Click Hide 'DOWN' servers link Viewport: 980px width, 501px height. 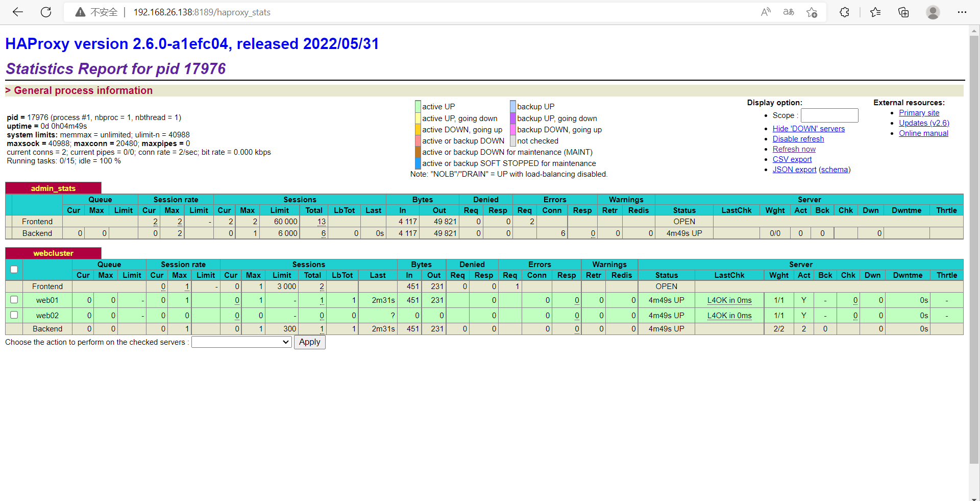click(x=808, y=129)
